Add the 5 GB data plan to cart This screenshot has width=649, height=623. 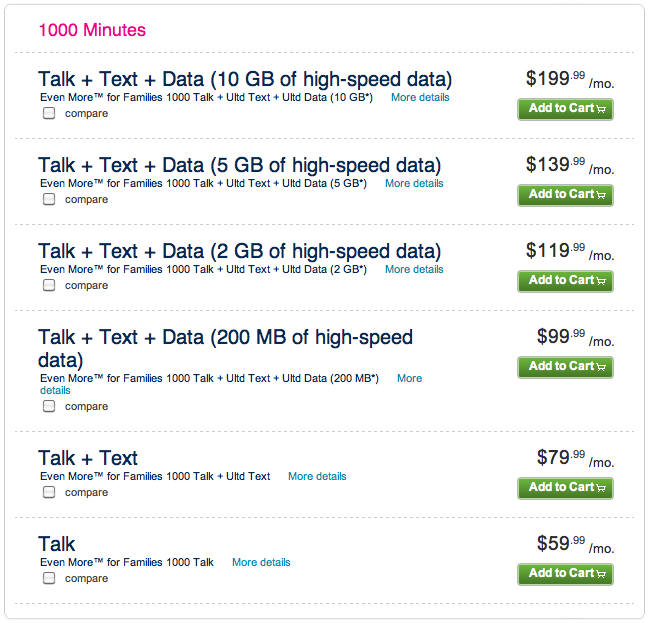click(x=565, y=195)
